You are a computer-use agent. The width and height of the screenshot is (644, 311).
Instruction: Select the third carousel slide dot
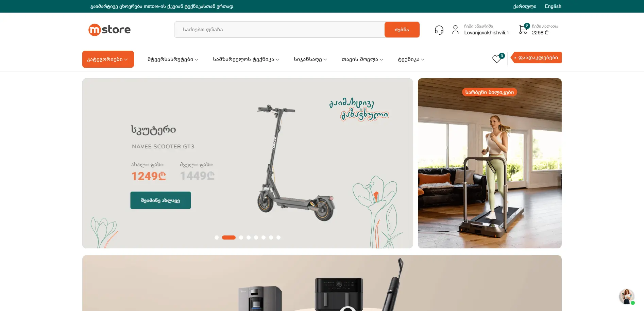click(241, 238)
